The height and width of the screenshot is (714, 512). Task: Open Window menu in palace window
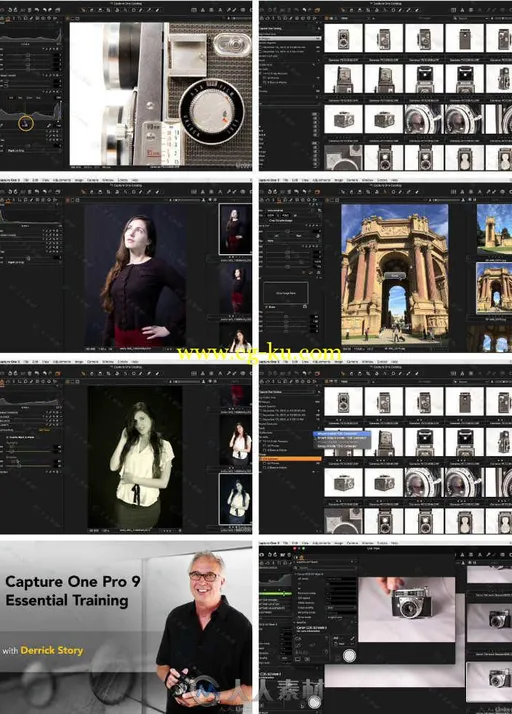pyautogui.click(x=368, y=180)
